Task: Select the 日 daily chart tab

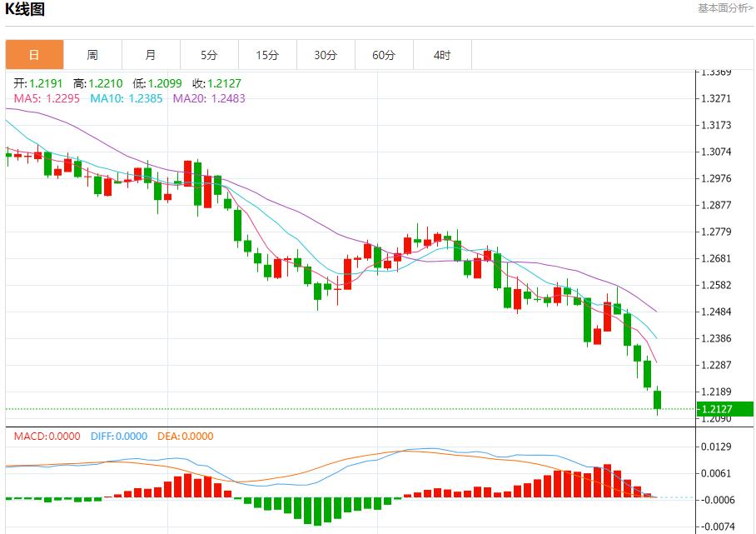Action: pyautogui.click(x=34, y=54)
